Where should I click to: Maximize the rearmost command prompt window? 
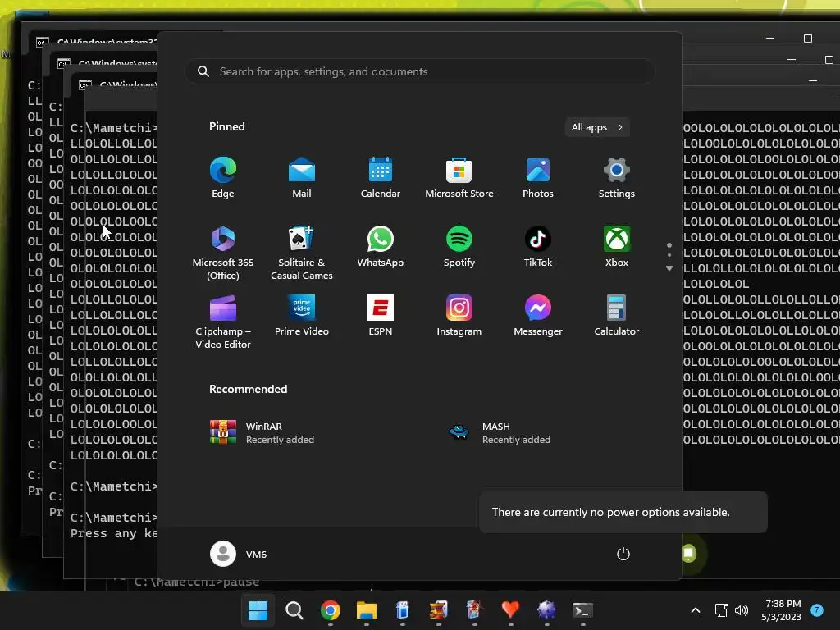point(808,39)
